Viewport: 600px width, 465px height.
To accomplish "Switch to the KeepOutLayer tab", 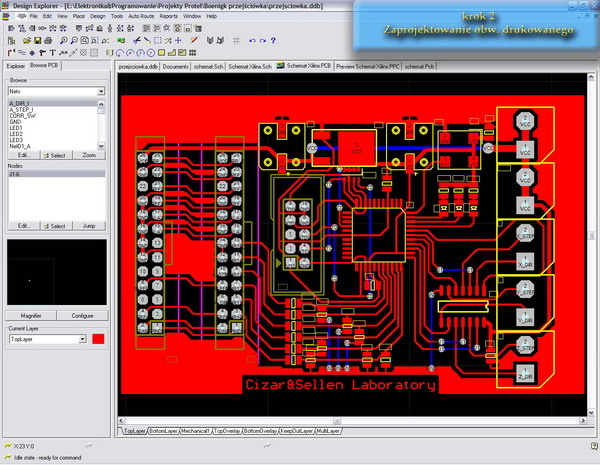I will pos(298,431).
